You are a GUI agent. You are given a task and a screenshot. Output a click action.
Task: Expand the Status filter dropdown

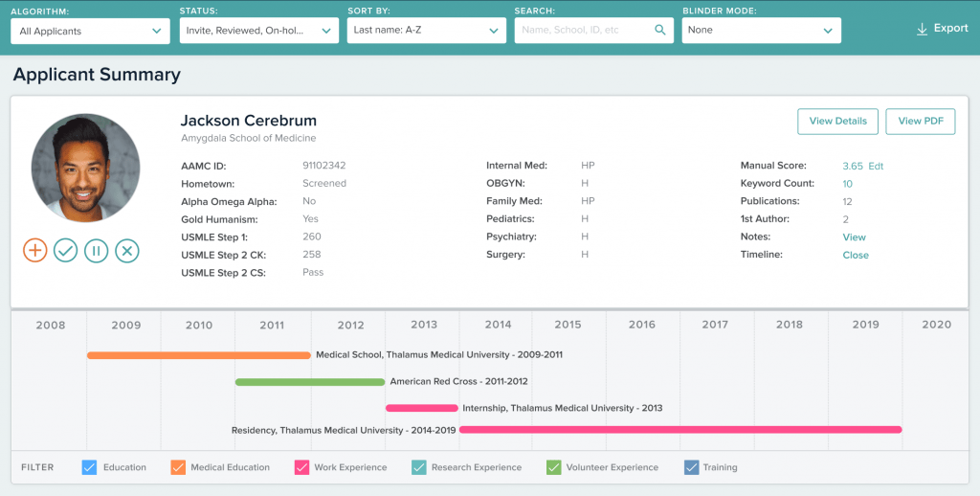pos(258,31)
